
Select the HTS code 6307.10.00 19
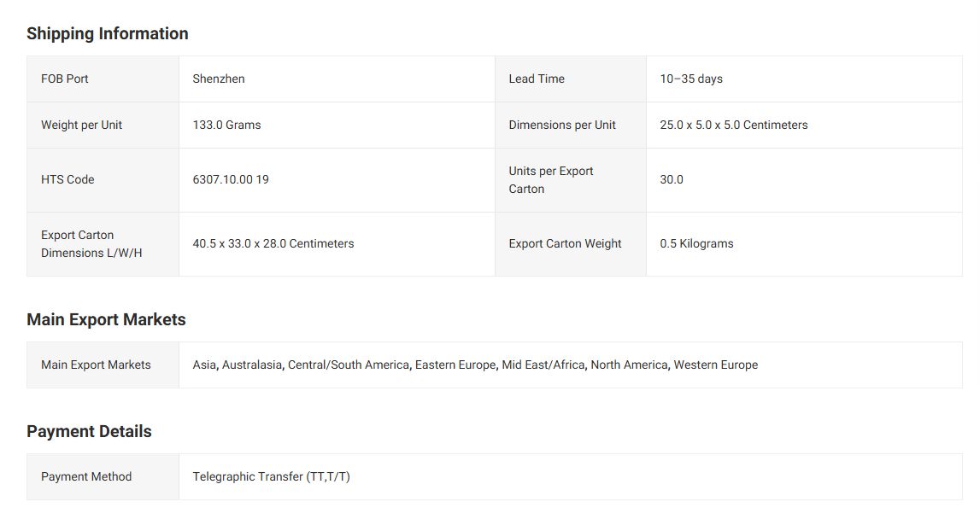[x=231, y=179]
